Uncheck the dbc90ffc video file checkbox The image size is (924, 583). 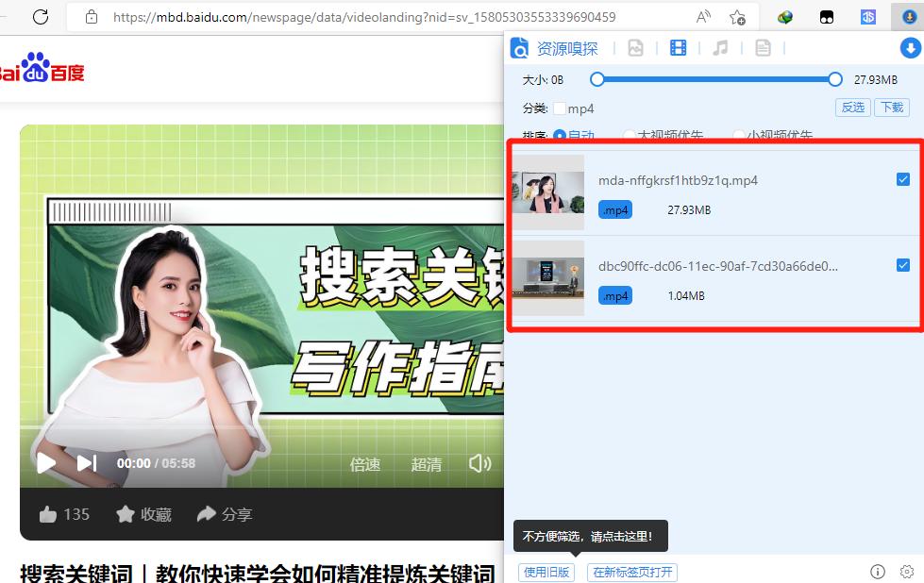[903, 265]
